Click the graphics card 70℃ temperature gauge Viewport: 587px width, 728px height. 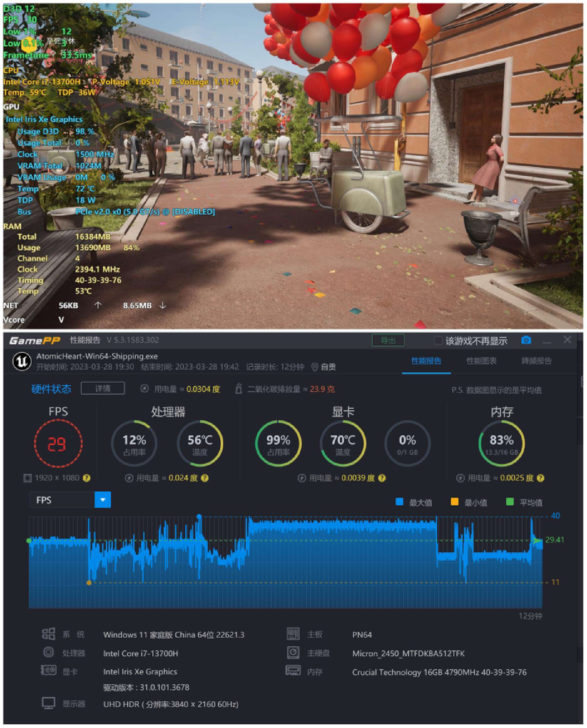pos(343,444)
